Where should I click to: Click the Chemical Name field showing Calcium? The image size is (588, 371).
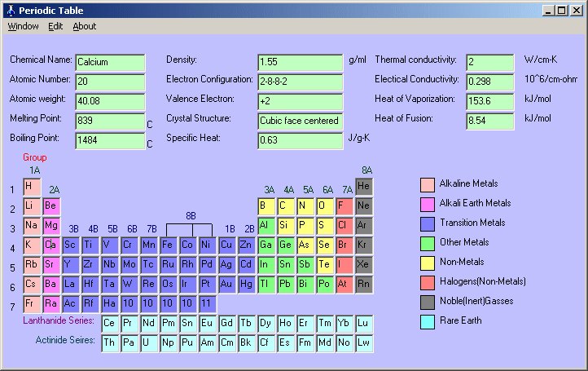(110, 63)
